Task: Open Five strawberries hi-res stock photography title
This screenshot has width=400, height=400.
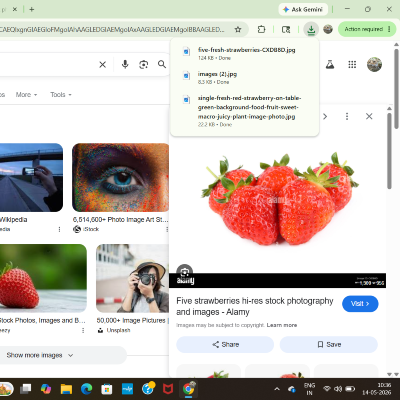Action: coord(255,306)
